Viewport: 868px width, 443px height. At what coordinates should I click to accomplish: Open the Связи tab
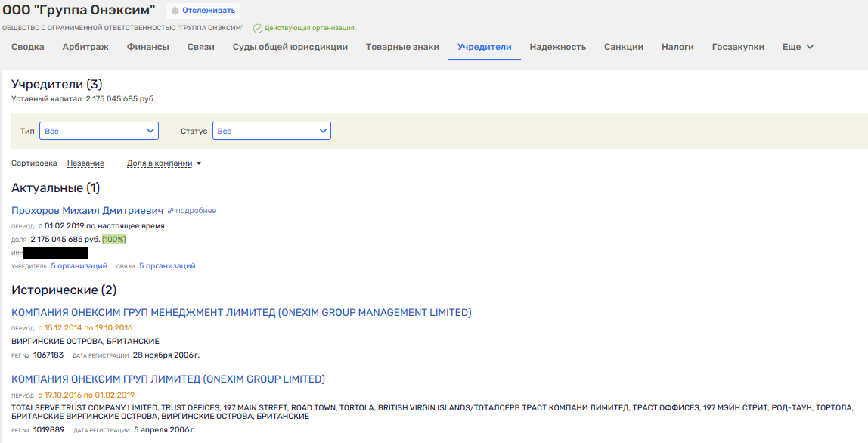(201, 47)
